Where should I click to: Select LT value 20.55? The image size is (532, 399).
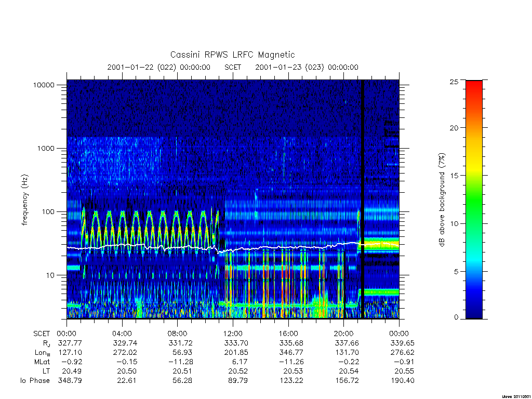(404, 371)
